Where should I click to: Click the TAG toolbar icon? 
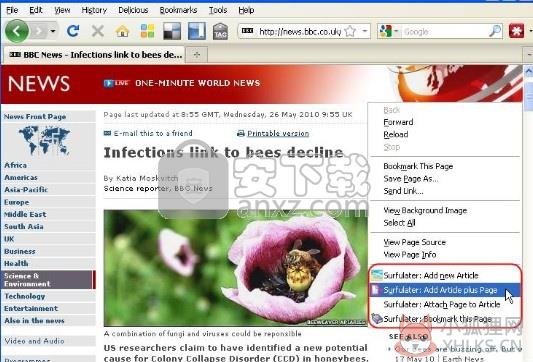pyautogui.click(x=220, y=32)
